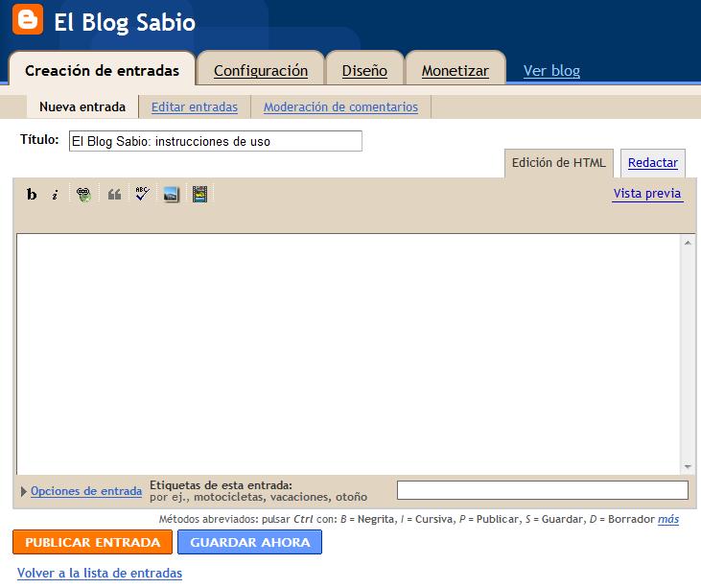
Task: Open the Configuración tab
Action: [261, 71]
